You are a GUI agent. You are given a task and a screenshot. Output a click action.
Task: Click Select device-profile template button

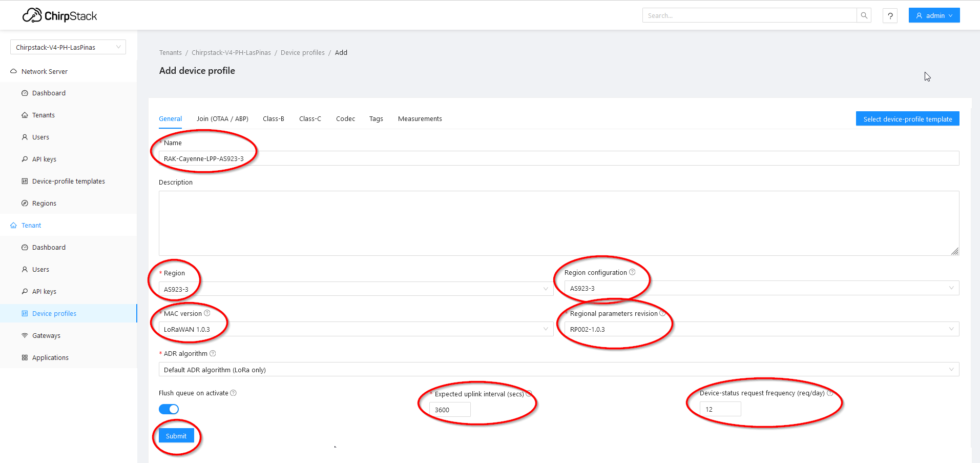coord(907,118)
